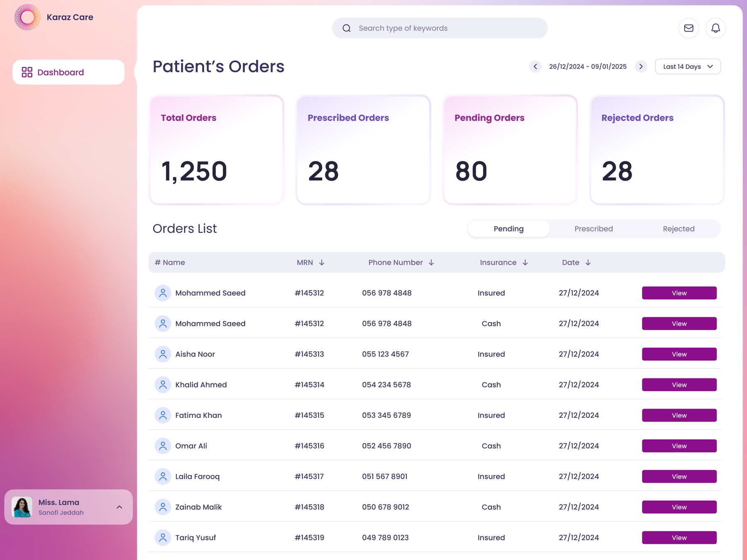View Aisha Noor's order
Viewport: 747px width, 560px height.
pos(679,354)
